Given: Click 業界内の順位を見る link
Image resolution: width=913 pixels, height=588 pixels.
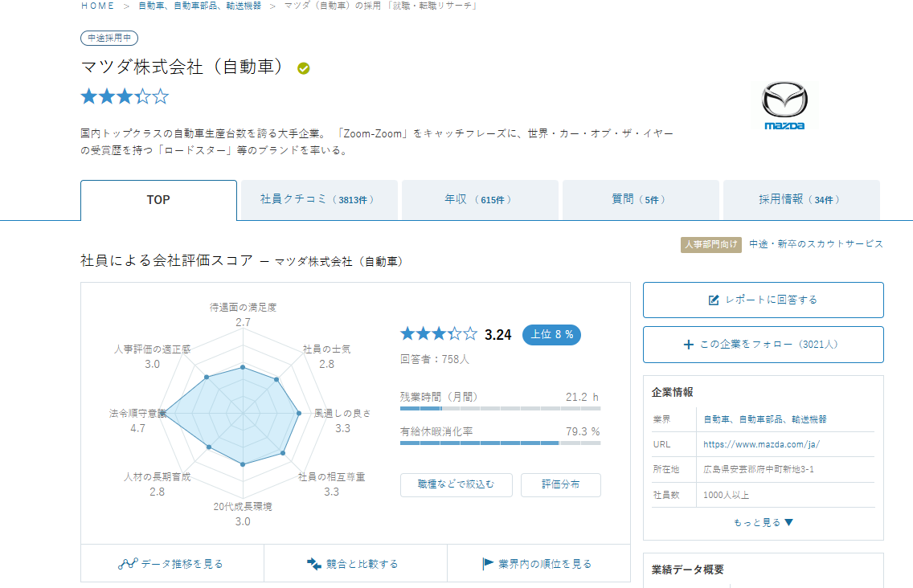Looking at the screenshot, I should point(538,564).
